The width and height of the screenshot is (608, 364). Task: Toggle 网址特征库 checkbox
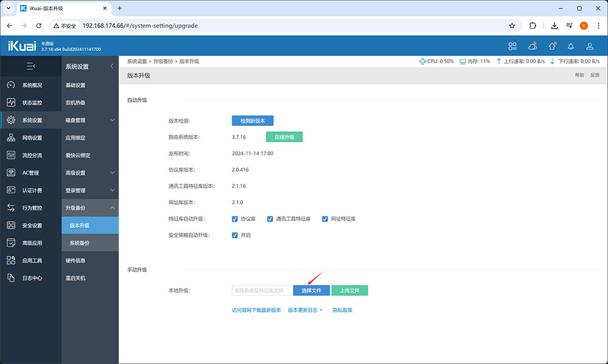click(x=325, y=219)
